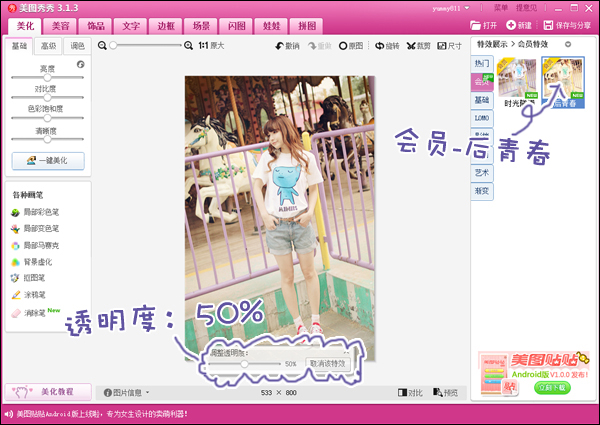Click the 533 × 800 image size text

pyautogui.click(x=279, y=392)
